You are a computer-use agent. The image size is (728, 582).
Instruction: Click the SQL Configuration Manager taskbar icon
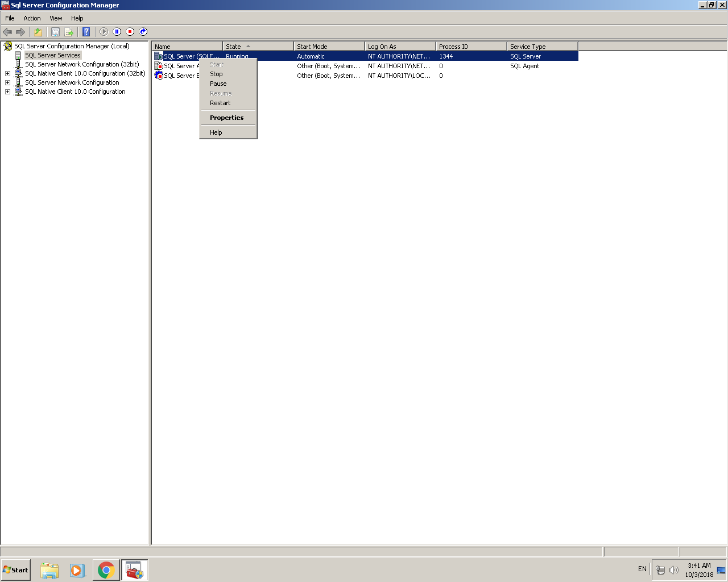point(134,570)
